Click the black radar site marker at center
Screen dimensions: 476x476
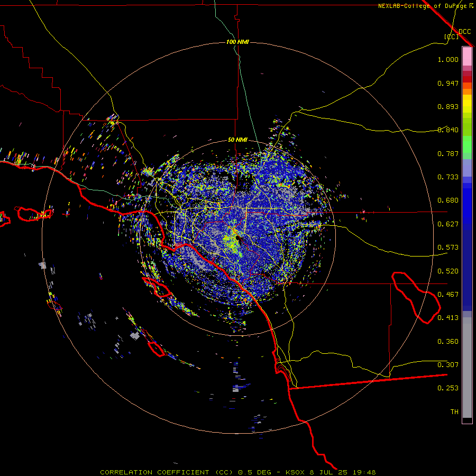click(237, 237)
